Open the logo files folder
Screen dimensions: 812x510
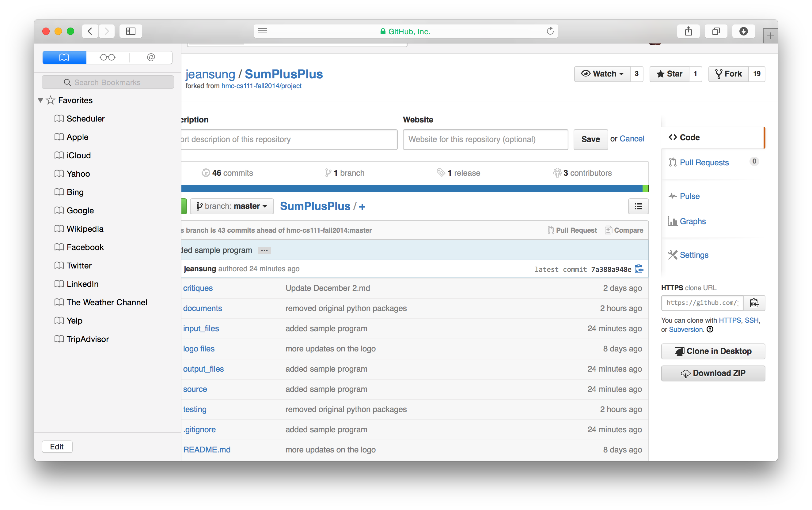(199, 349)
